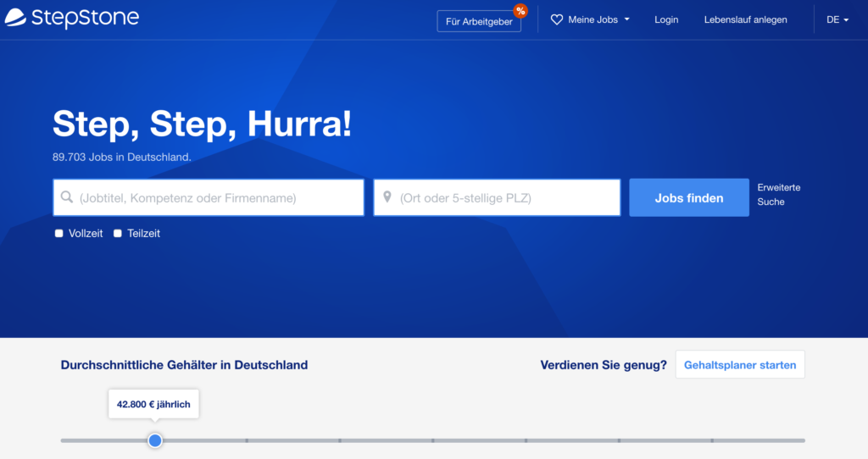
Task: Click the orange percent badge icon
Action: click(520, 11)
